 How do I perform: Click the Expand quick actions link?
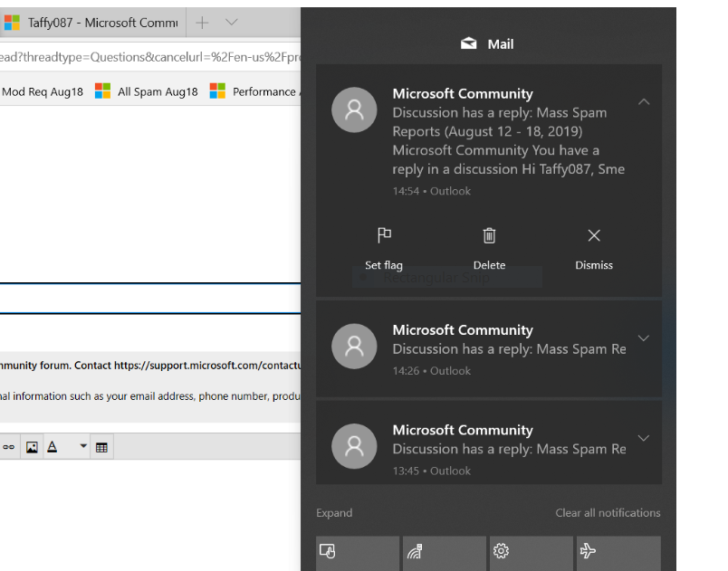pyautogui.click(x=334, y=512)
